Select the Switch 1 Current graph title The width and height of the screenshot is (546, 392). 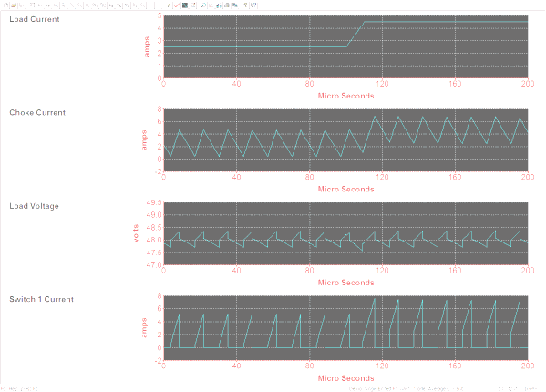[41, 299]
